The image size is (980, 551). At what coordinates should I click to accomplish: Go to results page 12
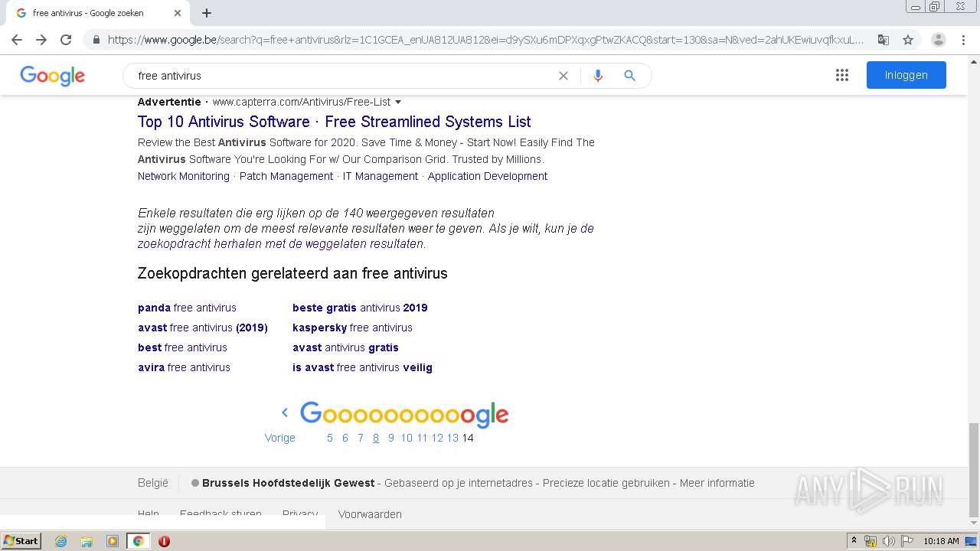coord(437,438)
